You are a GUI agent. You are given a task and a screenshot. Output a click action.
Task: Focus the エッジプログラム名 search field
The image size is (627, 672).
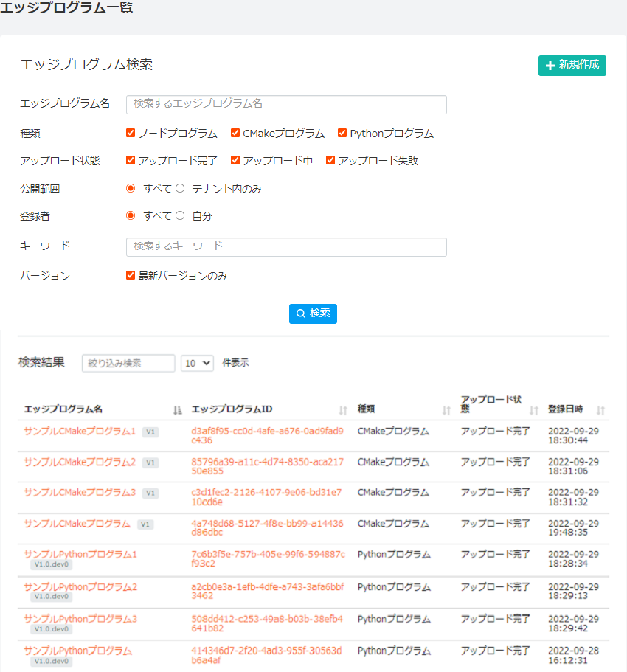(x=286, y=105)
